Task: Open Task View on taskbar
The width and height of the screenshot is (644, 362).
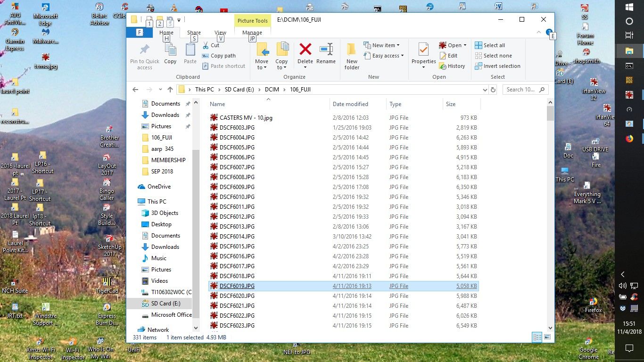Action: click(629, 35)
